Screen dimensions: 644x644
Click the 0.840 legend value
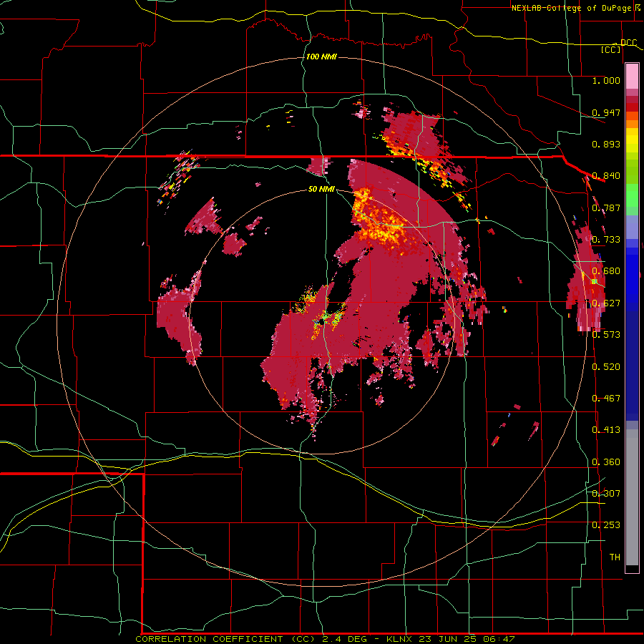[606, 176]
